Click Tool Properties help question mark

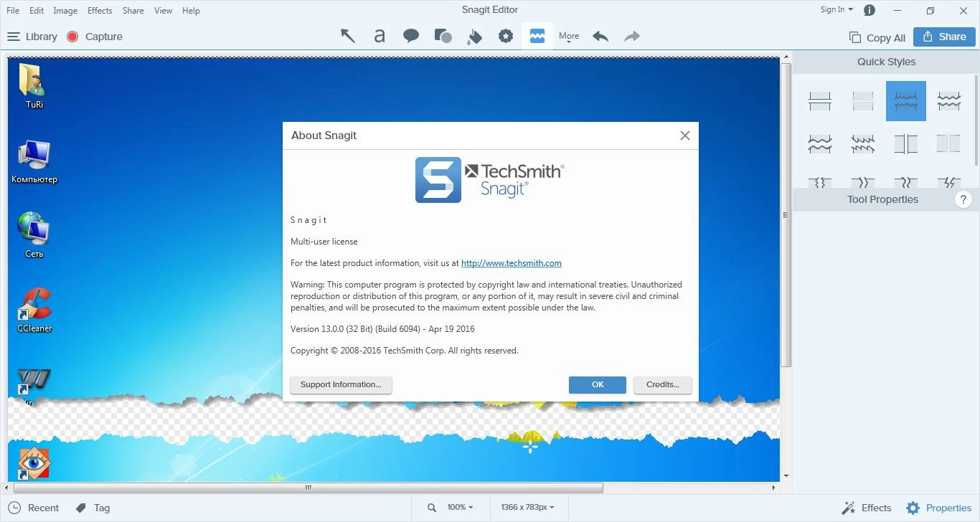pyautogui.click(x=963, y=200)
